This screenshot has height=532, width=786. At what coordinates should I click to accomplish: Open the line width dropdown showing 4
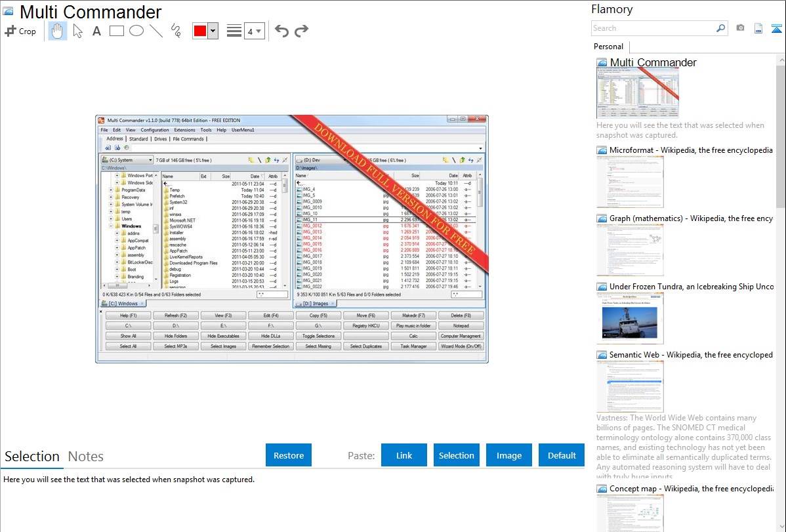pyautogui.click(x=255, y=31)
